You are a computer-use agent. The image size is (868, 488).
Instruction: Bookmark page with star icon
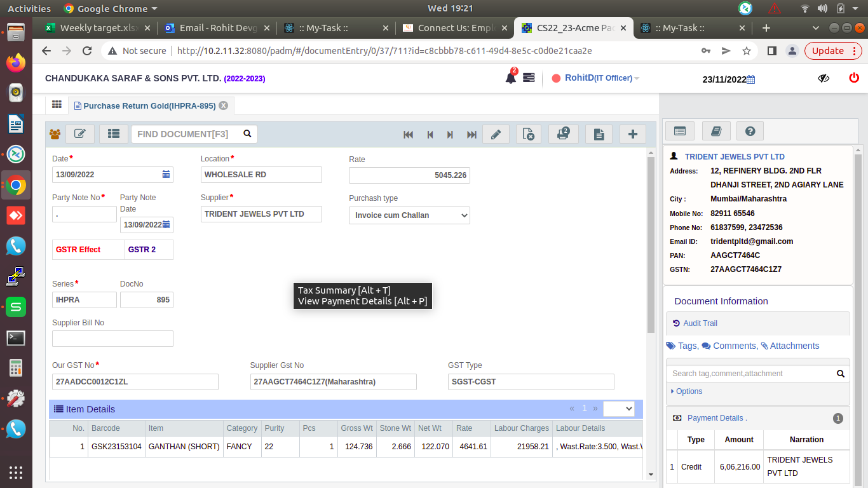(747, 51)
